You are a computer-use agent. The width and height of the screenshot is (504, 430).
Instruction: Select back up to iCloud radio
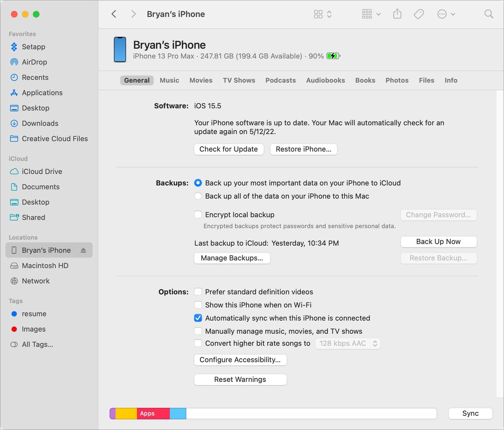[198, 183]
